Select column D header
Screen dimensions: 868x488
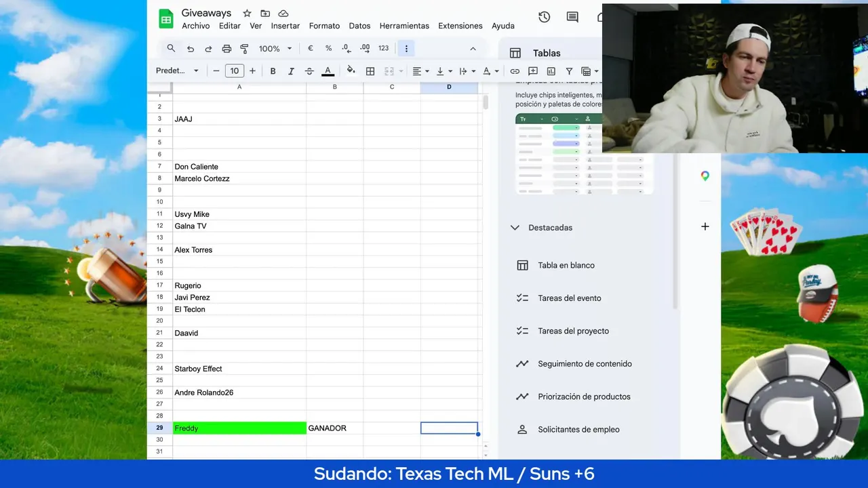pyautogui.click(x=449, y=87)
